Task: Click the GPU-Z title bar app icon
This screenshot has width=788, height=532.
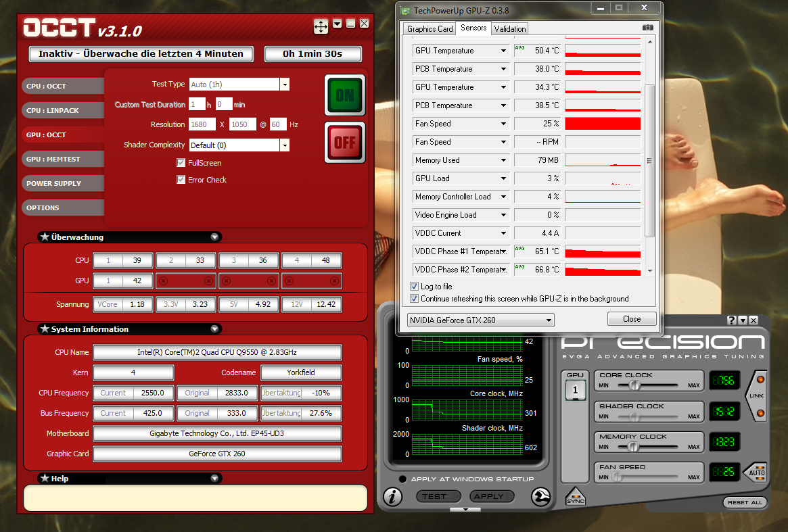Action: pyautogui.click(x=406, y=11)
